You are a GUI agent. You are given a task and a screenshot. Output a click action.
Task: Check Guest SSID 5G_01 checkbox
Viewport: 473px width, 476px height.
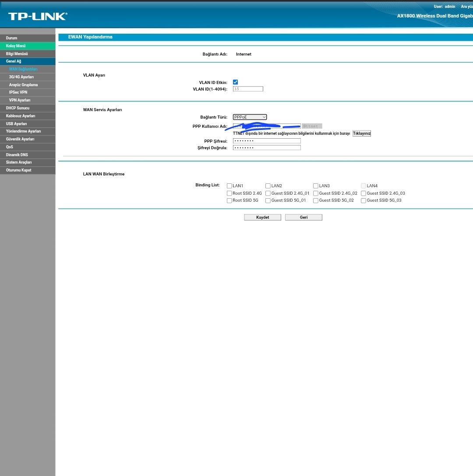pos(268,201)
